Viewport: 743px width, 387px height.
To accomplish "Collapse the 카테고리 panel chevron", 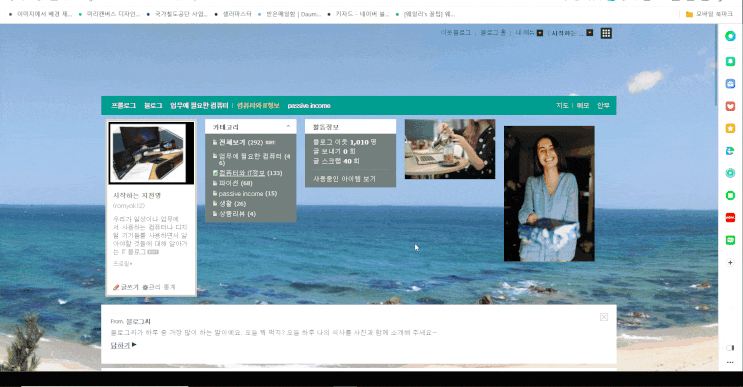I will point(288,126).
